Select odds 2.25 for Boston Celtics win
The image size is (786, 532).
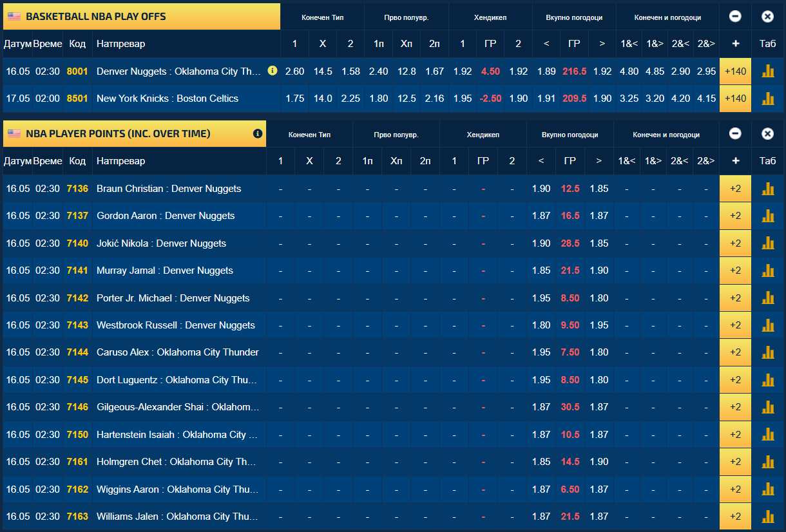coord(350,99)
